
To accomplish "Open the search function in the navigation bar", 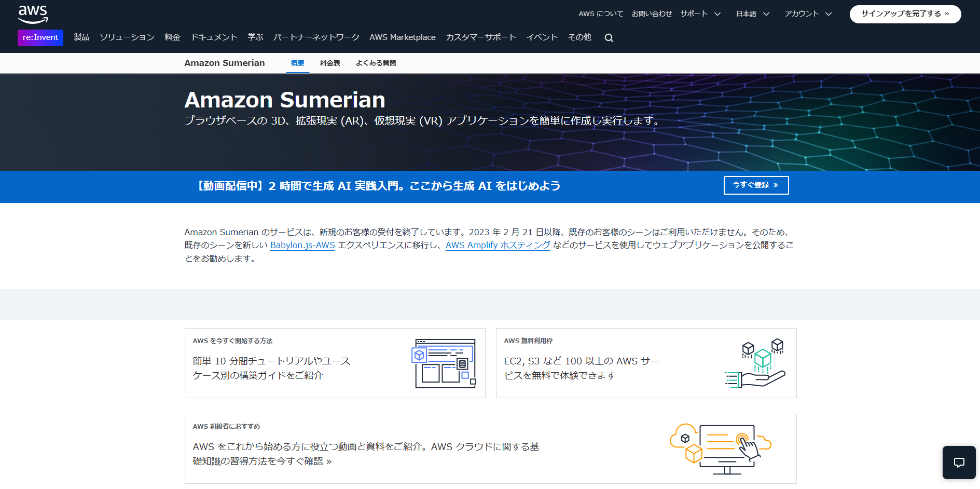I will coord(608,37).
